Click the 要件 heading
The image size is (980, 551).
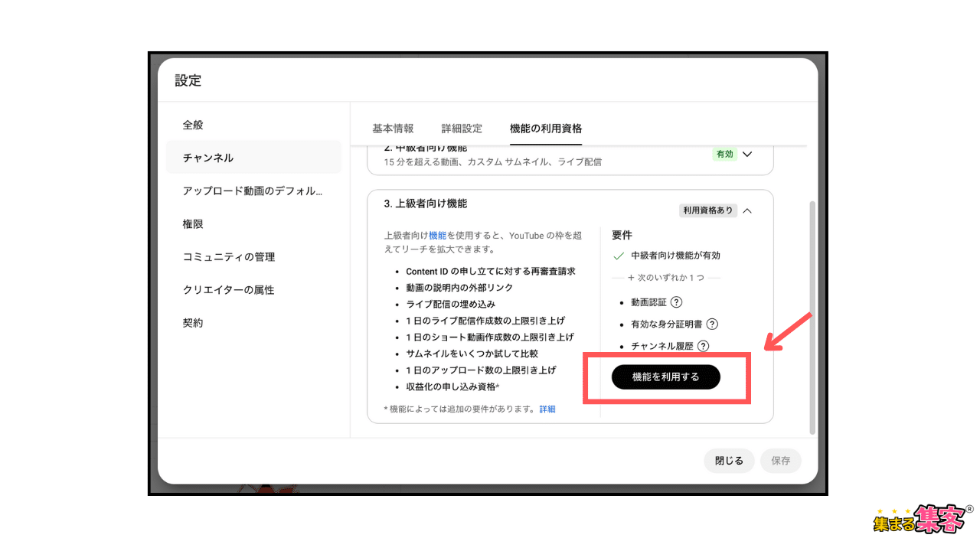point(622,235)
